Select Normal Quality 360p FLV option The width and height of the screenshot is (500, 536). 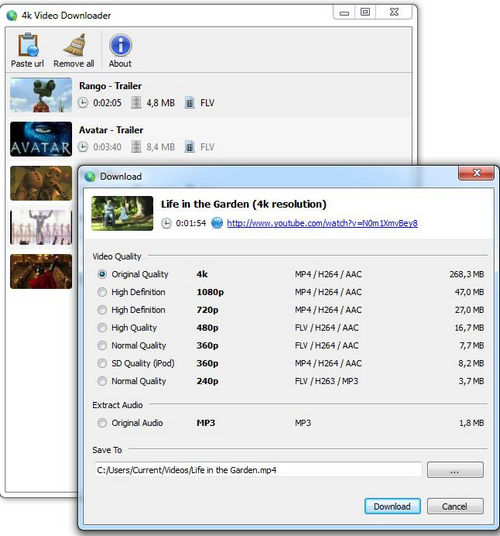pyautogui.click(x=102, y=345)
